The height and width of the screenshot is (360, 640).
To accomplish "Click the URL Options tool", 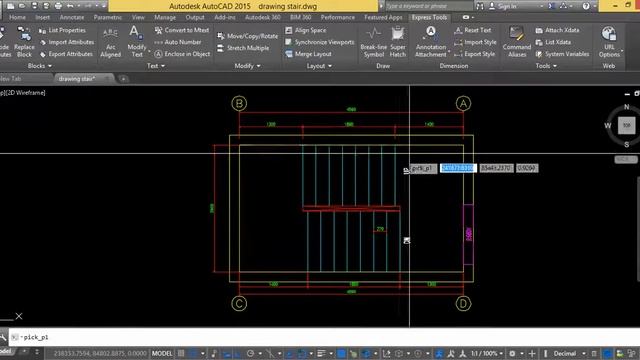I will 609,42.
